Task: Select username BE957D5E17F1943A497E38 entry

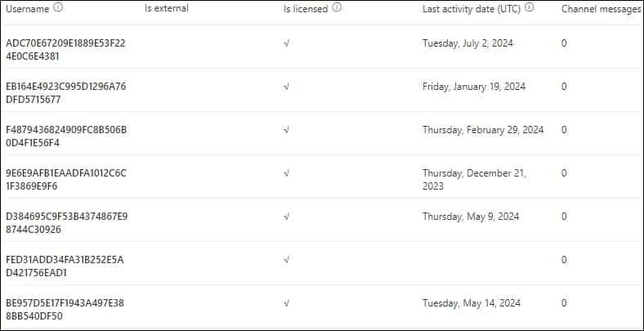Action: [65, 310]
